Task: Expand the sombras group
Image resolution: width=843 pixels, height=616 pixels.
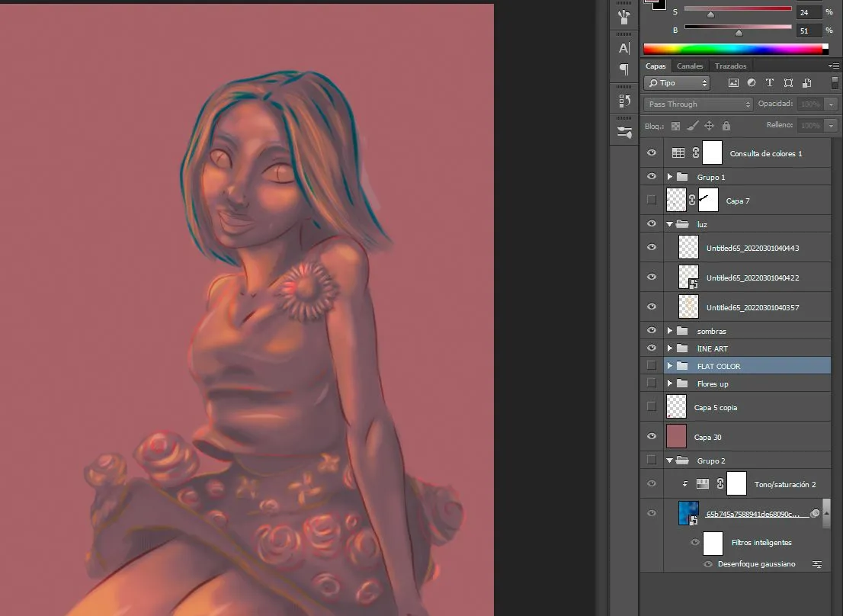Action: coord(670,331)
